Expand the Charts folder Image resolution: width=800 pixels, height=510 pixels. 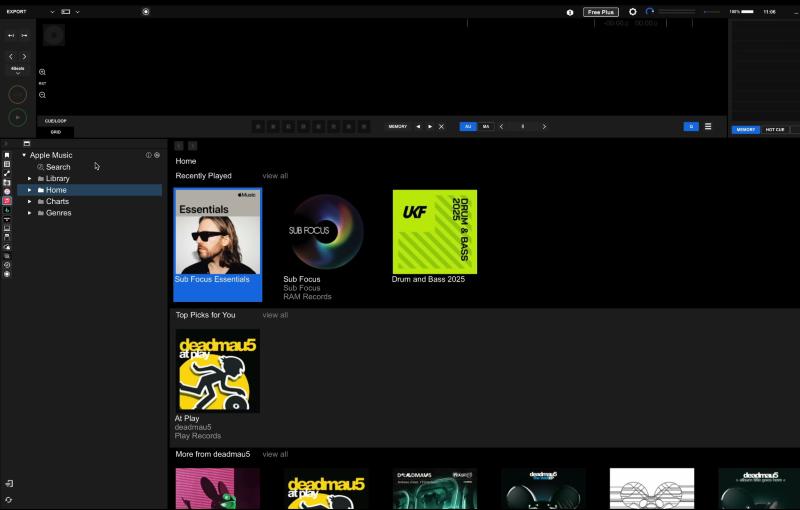click(x=30, y=201)
